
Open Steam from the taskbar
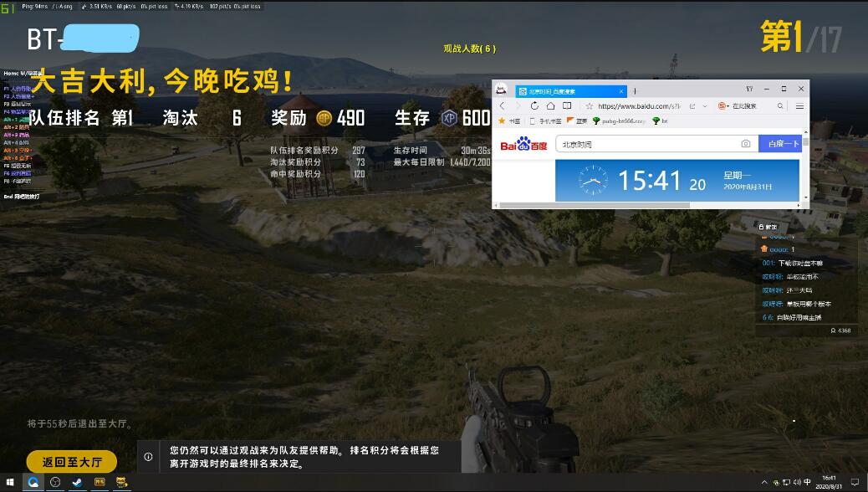[77, 482]
